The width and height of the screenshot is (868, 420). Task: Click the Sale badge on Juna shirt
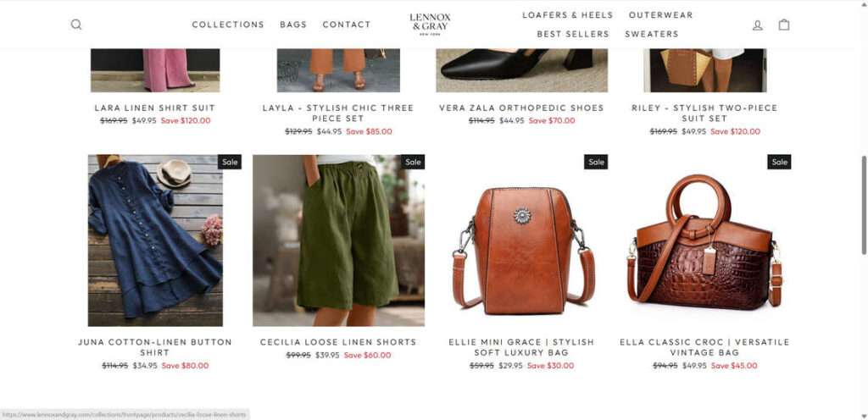[x=230, y=162]
